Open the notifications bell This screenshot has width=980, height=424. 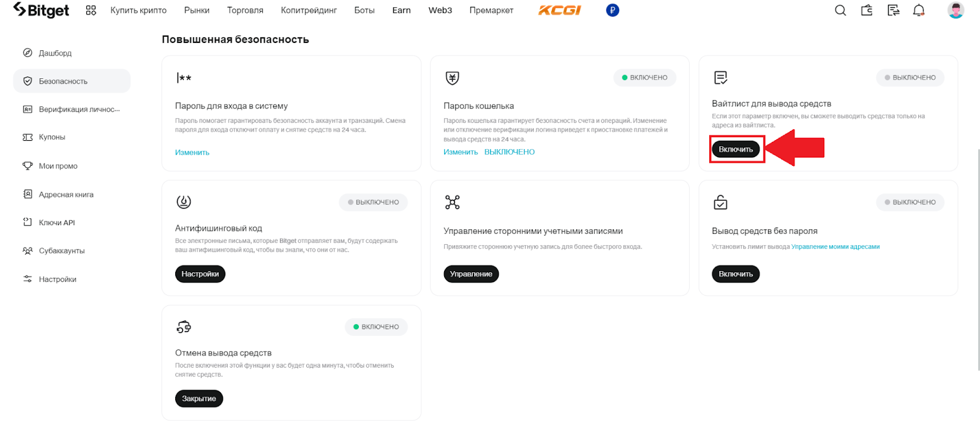pos(919,10)
